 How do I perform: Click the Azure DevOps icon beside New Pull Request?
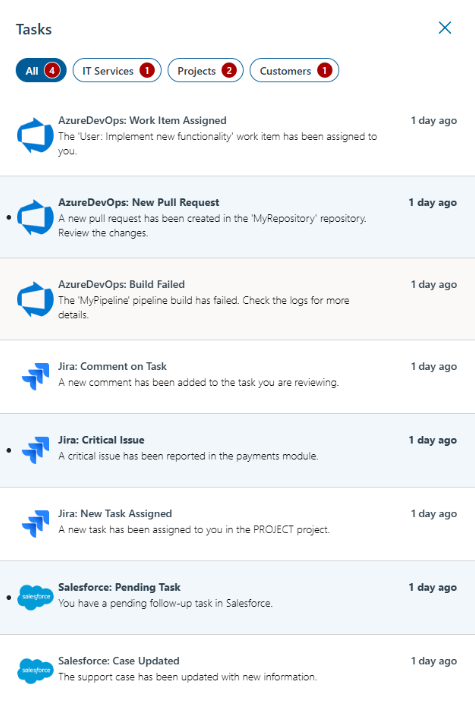35,217
